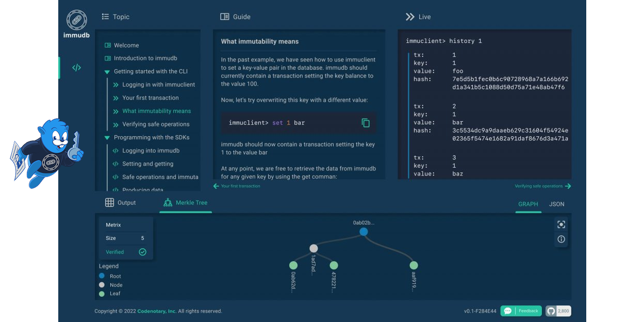Open the Codenotary, Inc. link
The height and width of the screenshot is (322, 644).
(157, 311)
